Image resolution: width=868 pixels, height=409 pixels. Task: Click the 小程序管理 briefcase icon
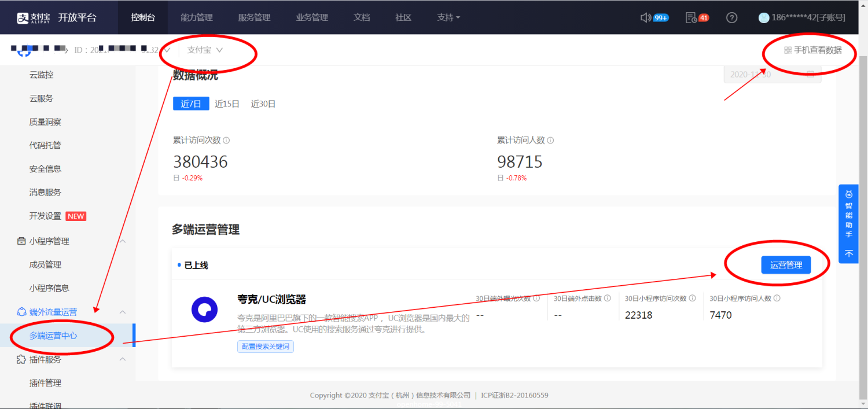(x=21, y=241)
